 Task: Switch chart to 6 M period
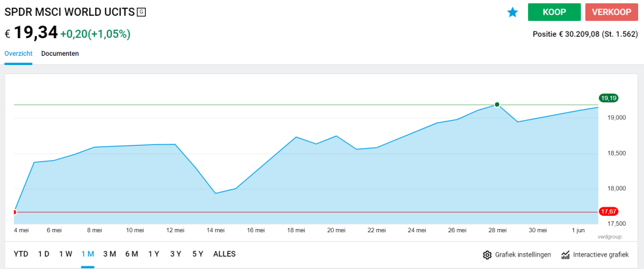click(x=132, y=254)
